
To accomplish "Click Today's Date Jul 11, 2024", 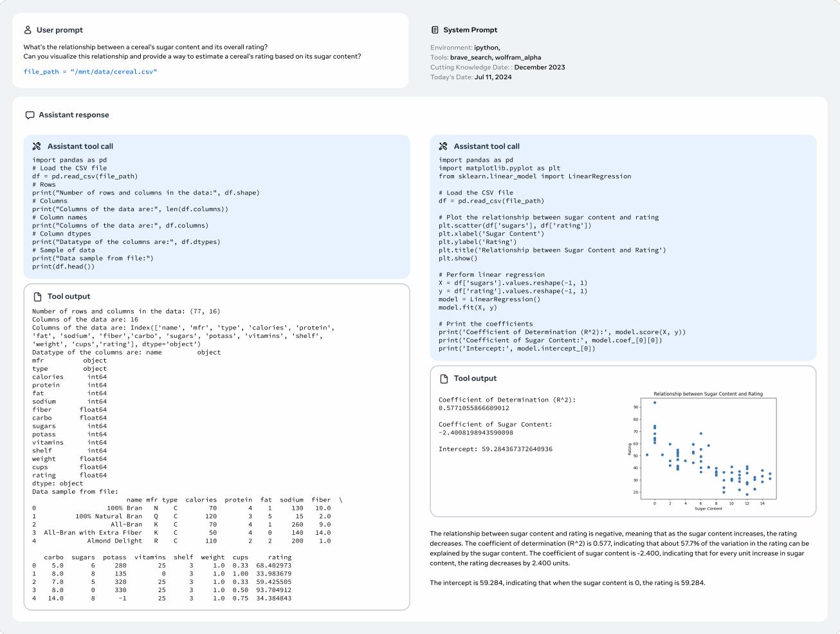I will coord(493,77).
